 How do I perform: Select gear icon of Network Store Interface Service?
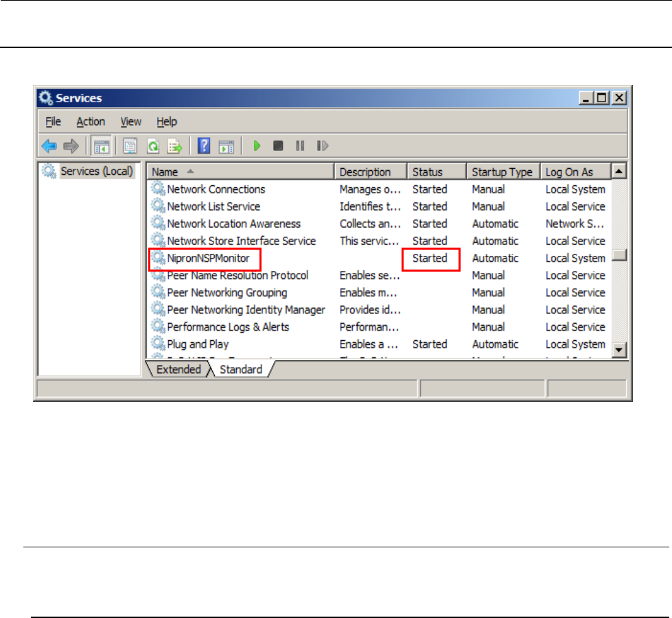pos(158,240)
